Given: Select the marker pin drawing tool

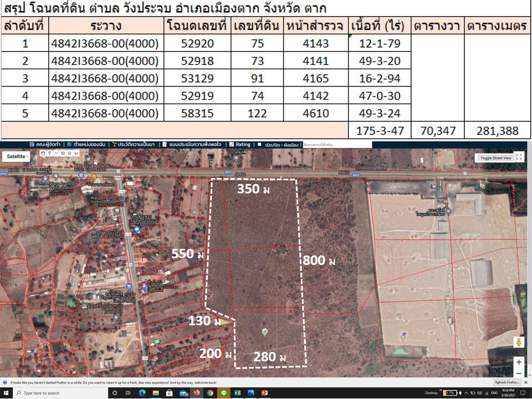Looking at the screenshot, I should coord(50,154).
